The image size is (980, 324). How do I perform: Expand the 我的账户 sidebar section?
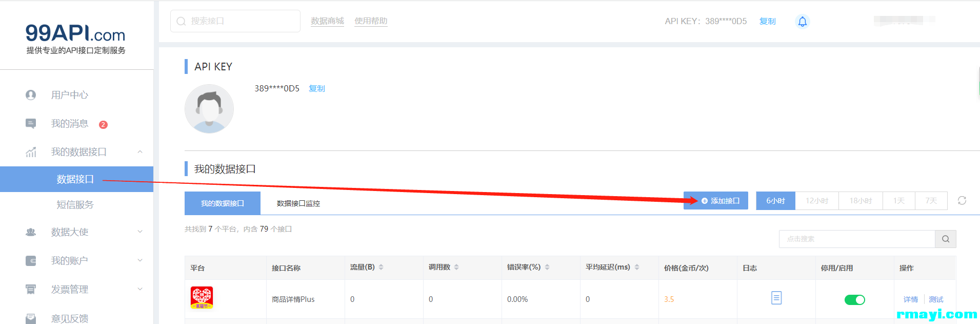point(140,261)
